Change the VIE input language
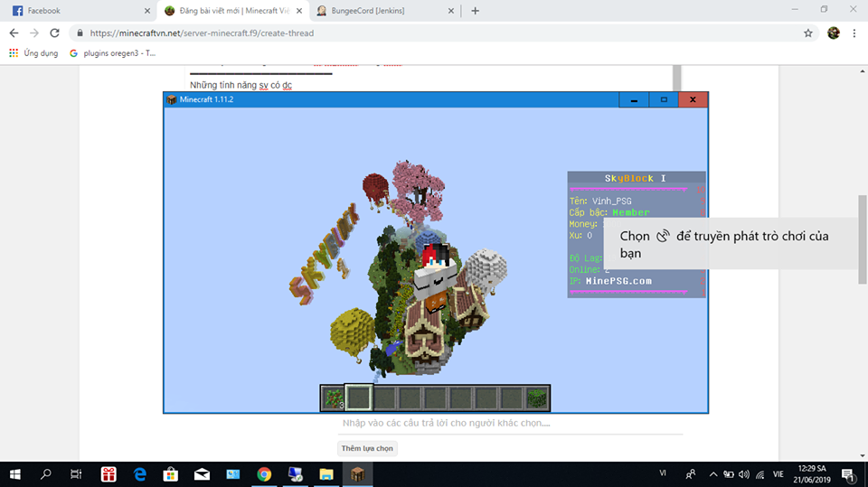This screenshot has width=868, height=487. point(778,474)
